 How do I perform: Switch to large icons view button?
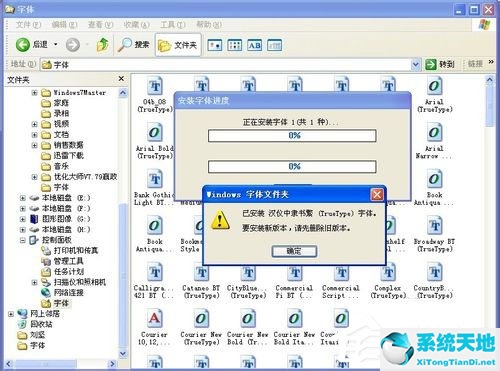point(215,45)
